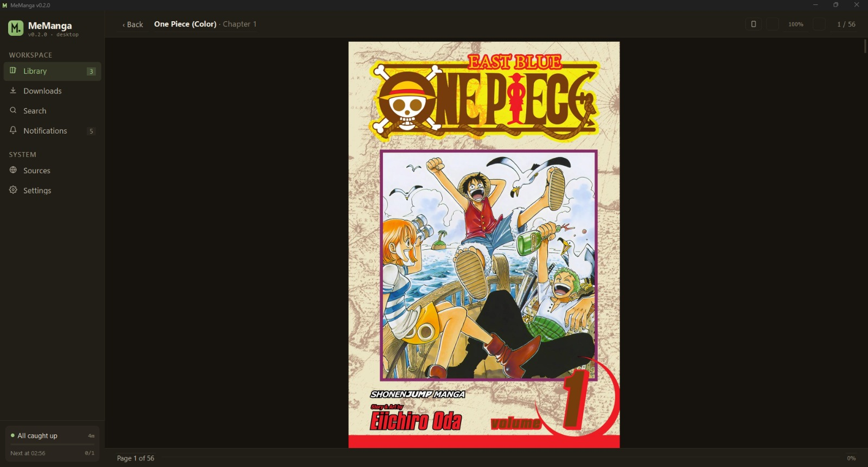The height and width of the screenshot is (467, 868).
Task: Click the green status dot indicator
Action: click(12, 436)
